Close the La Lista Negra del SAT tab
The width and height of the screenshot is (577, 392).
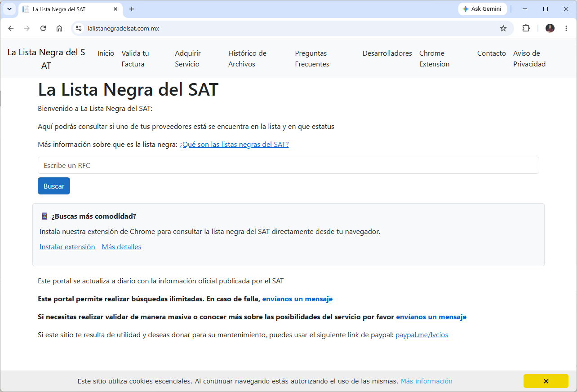(115, 9)
